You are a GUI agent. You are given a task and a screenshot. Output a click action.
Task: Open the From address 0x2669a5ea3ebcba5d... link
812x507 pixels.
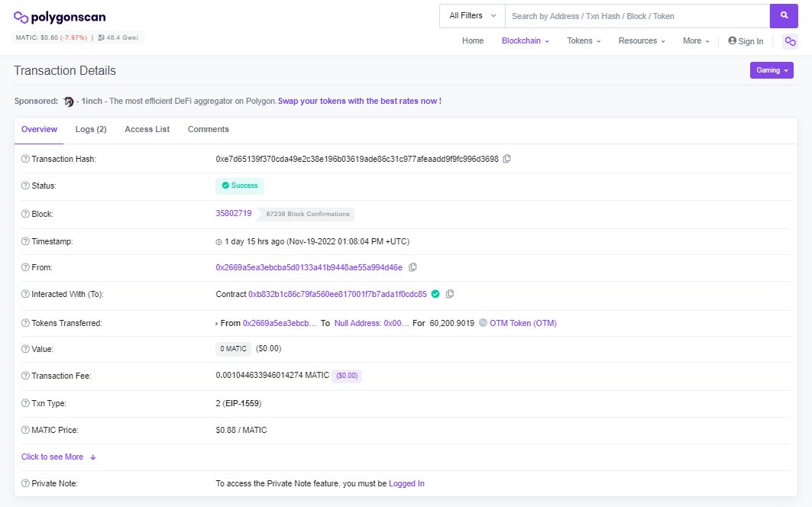[309, 267]
